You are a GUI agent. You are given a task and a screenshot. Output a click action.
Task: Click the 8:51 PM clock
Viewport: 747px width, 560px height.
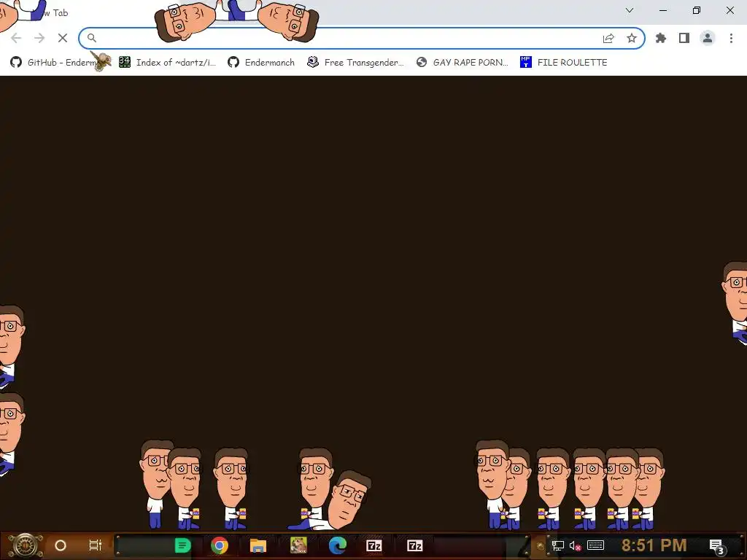(x=654, y=545)
